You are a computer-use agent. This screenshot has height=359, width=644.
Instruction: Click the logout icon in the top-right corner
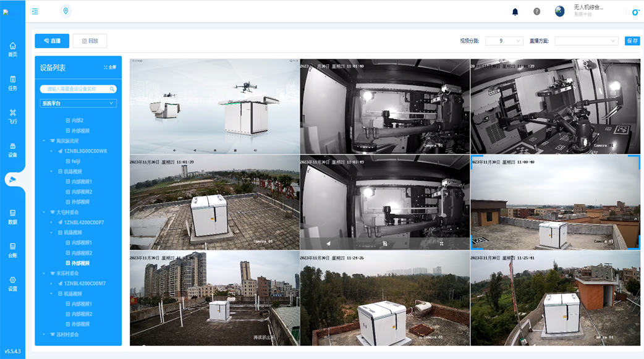tap(635, 11)
